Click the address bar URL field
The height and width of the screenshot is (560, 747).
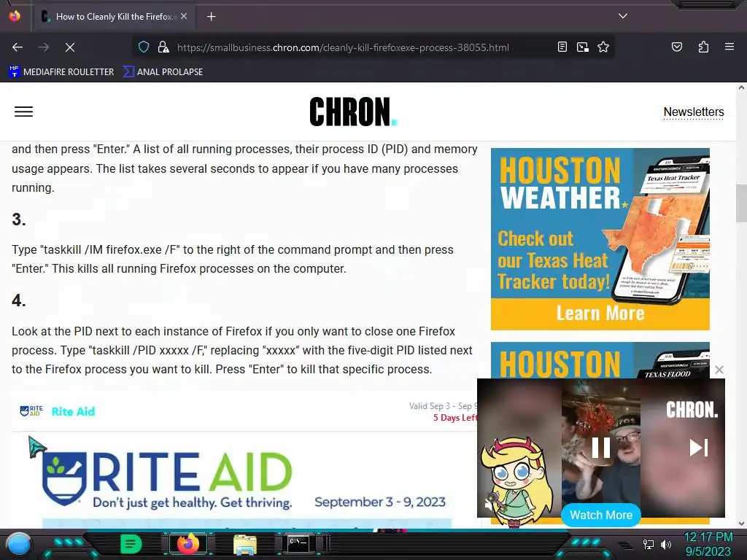click(x=343, y=47)
